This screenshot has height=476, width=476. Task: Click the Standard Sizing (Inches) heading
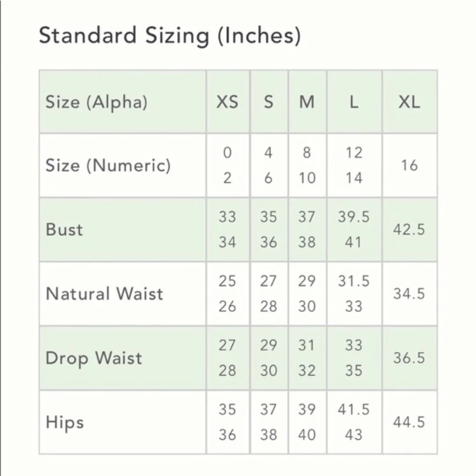[x=170, y=37]
